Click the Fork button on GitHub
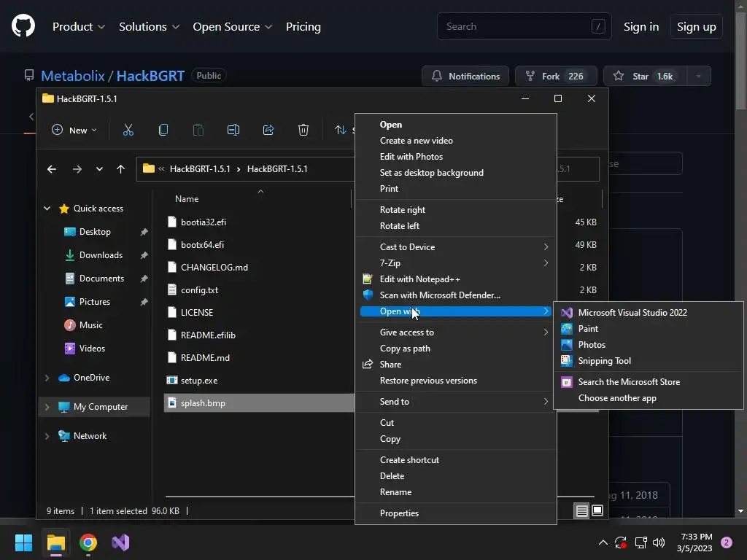Viewport: 747px width, 560px height. [556, 76]
